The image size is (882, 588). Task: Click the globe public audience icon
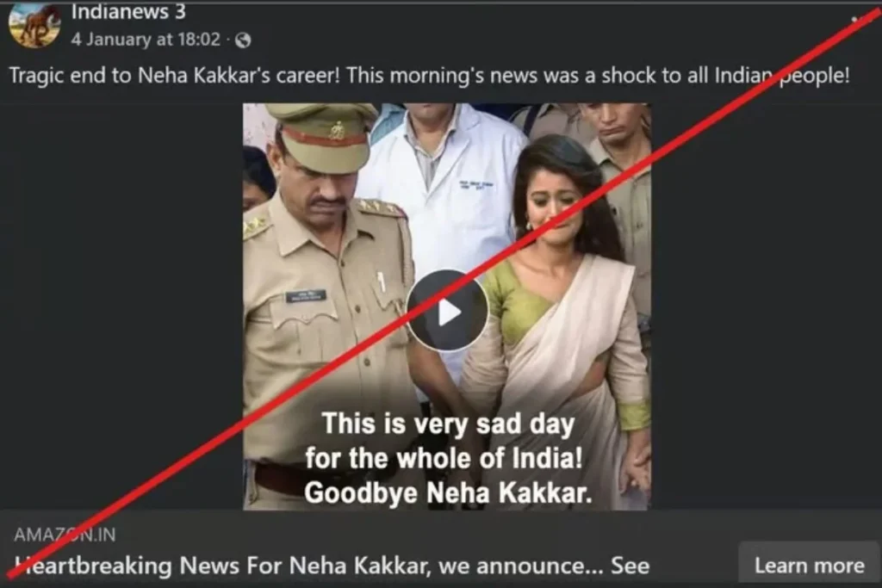243,40
